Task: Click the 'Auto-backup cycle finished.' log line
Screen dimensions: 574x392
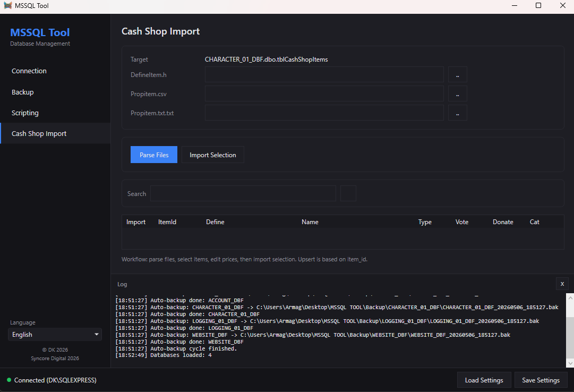Action: [x=176, y=348]
